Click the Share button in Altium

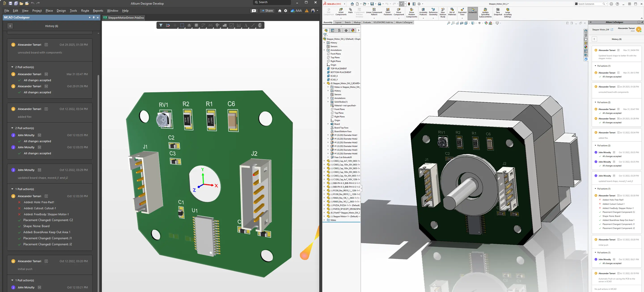pyautogui.click(x=267, y=11)
